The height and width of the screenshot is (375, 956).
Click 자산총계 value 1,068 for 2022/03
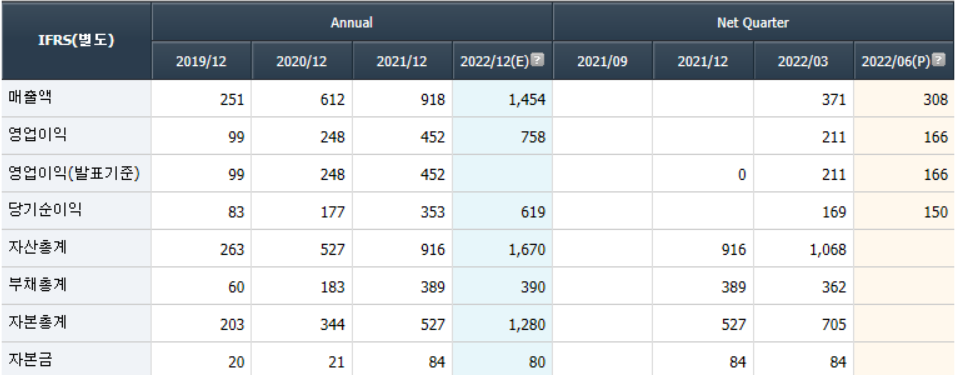point(829,250)
